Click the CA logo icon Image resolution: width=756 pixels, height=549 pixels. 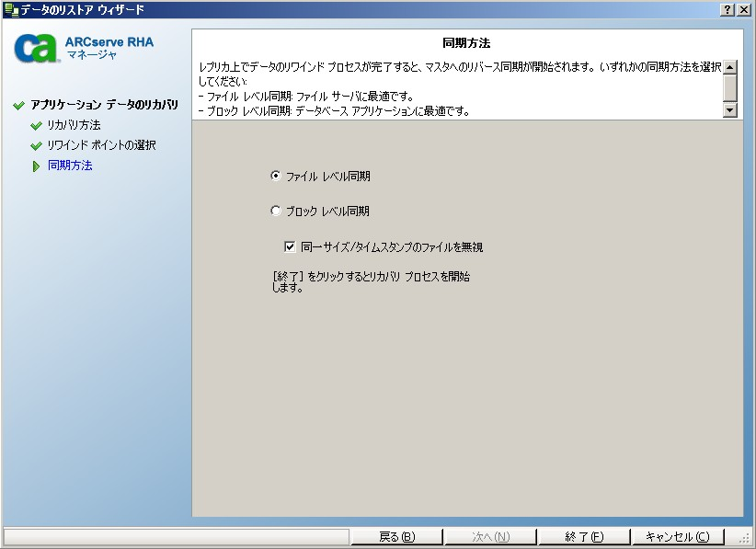point(36,48)
